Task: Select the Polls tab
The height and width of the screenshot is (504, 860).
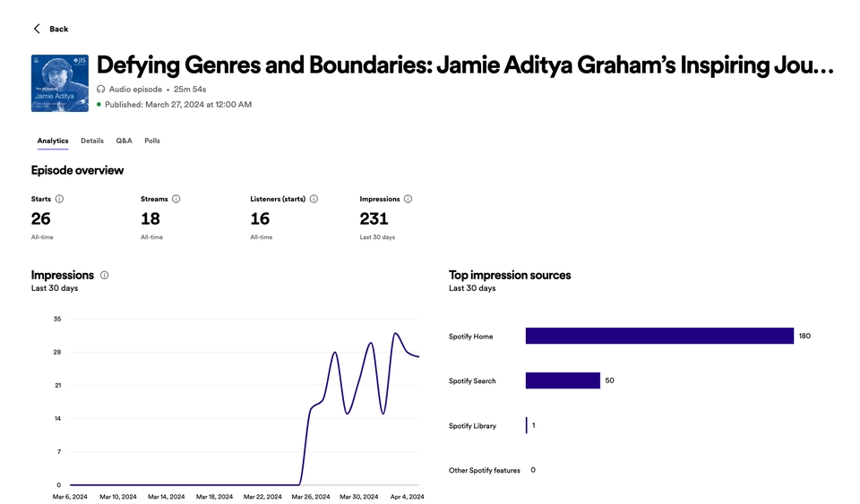Action: coord(152,141)
